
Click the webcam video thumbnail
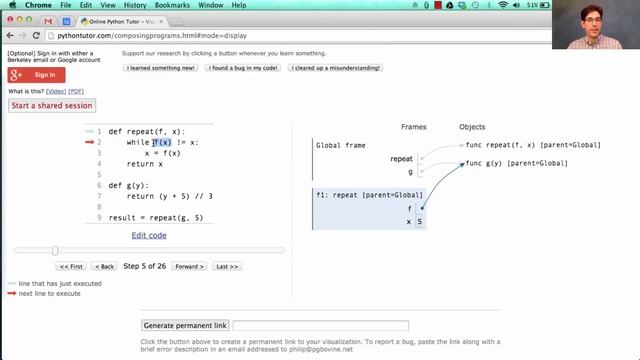pos(596,24)
